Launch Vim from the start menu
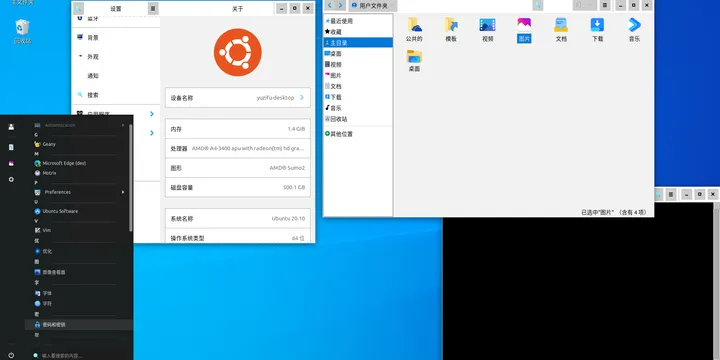 click(x=79, y=230)
